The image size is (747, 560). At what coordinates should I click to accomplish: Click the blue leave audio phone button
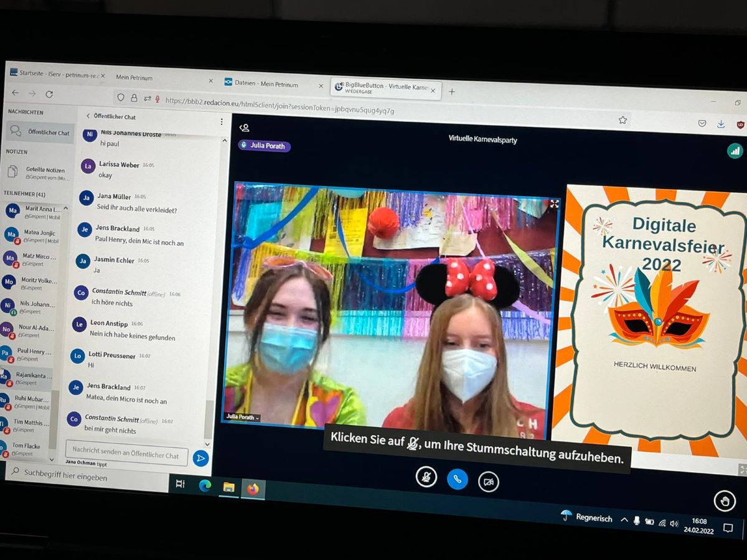[457, 478]
